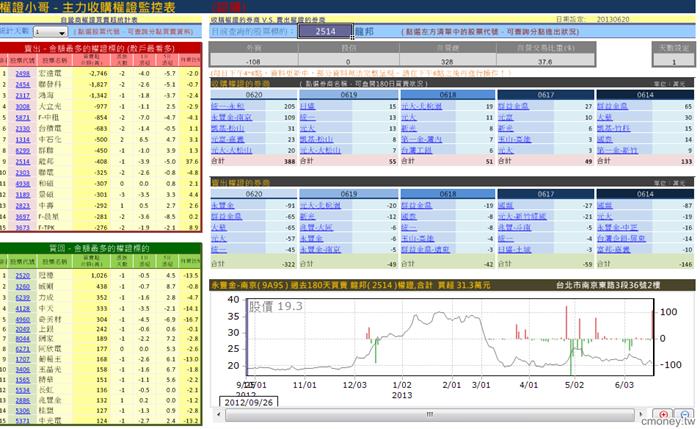Open stock code 5871 link
The width and height of the screenshot is (700, 429).
pyautogui.click(x=23, y=117)
